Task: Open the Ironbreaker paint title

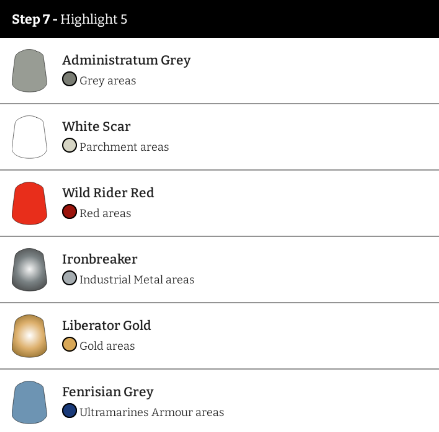Action: (100, 259)
